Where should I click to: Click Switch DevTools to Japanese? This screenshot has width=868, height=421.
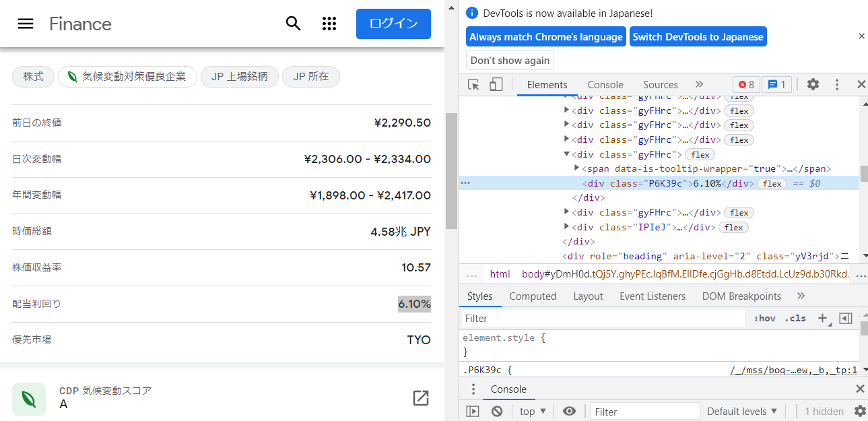pyautogui.click(x=698, y=37)
